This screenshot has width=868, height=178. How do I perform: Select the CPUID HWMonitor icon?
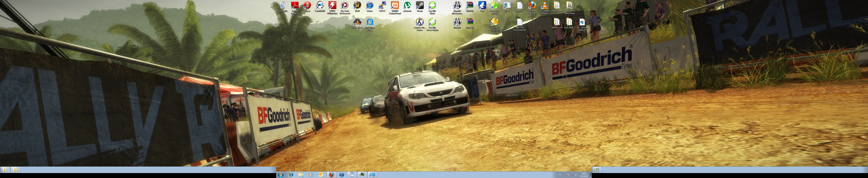[332, 6]
